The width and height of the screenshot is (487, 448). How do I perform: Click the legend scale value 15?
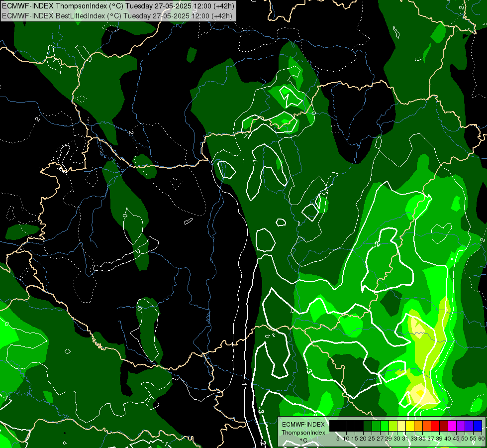tap(355, 439)
